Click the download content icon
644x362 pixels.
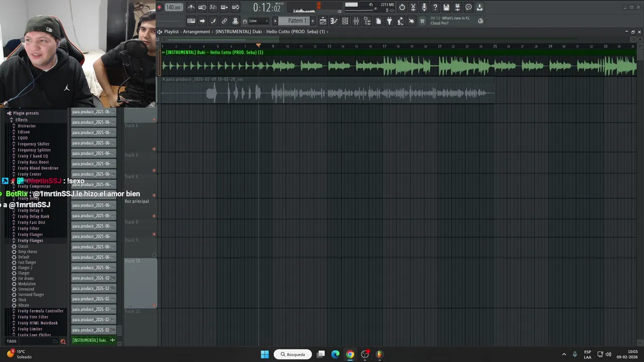point(479,7)
